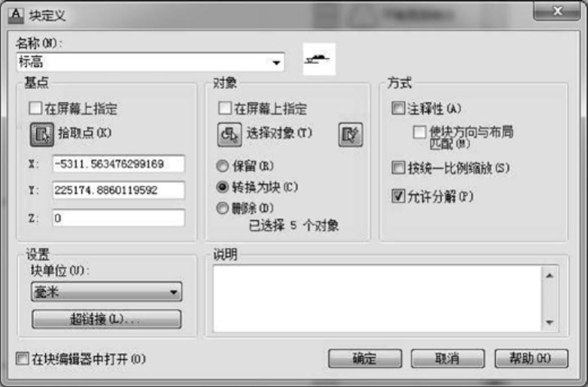588x387 pixels.
Task: Enable 在屏幕上指定 under 对象
Action: [x=225, y=108]
